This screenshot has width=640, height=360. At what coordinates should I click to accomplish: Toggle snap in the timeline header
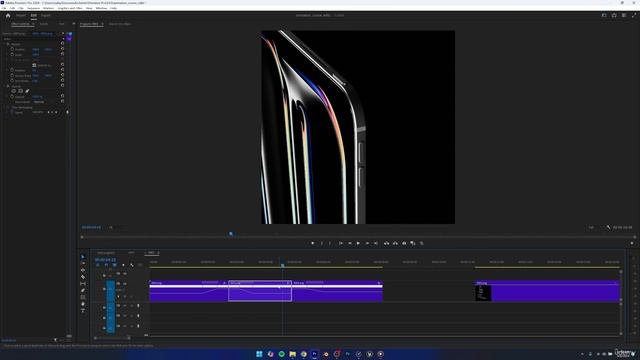tap(106, 265)
